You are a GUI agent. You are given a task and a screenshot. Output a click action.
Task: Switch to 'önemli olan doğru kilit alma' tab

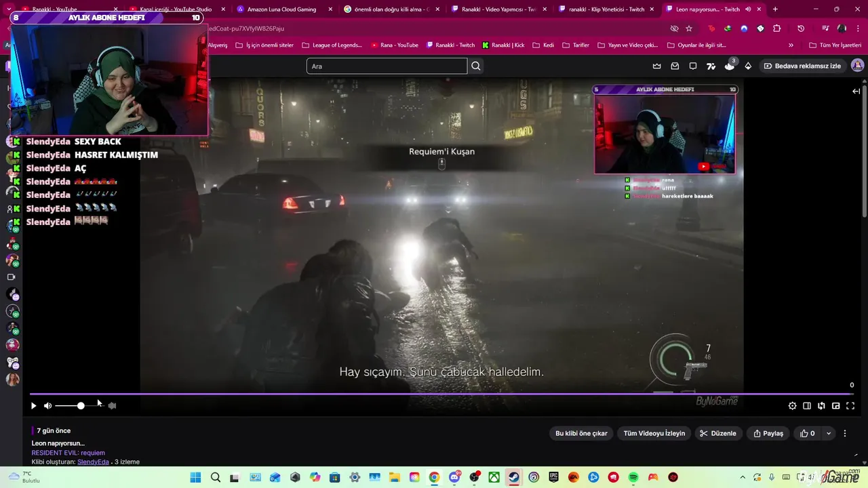[391, 9]
